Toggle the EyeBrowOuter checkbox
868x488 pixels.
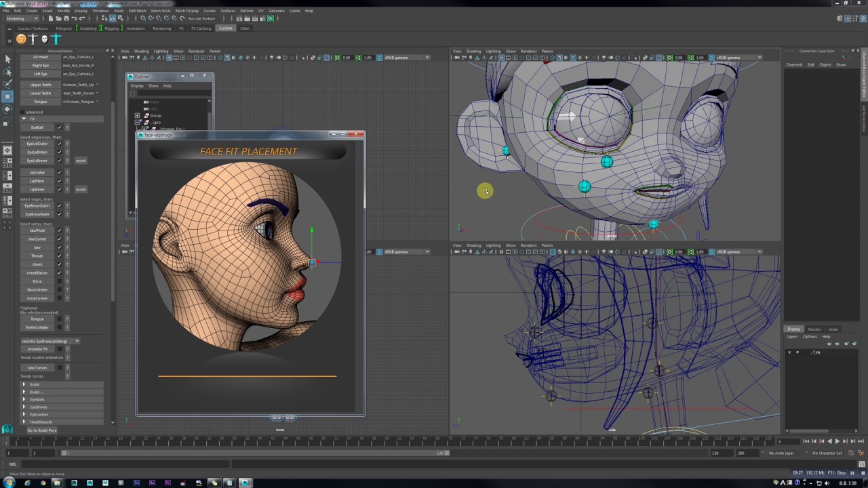click(59, 205)
